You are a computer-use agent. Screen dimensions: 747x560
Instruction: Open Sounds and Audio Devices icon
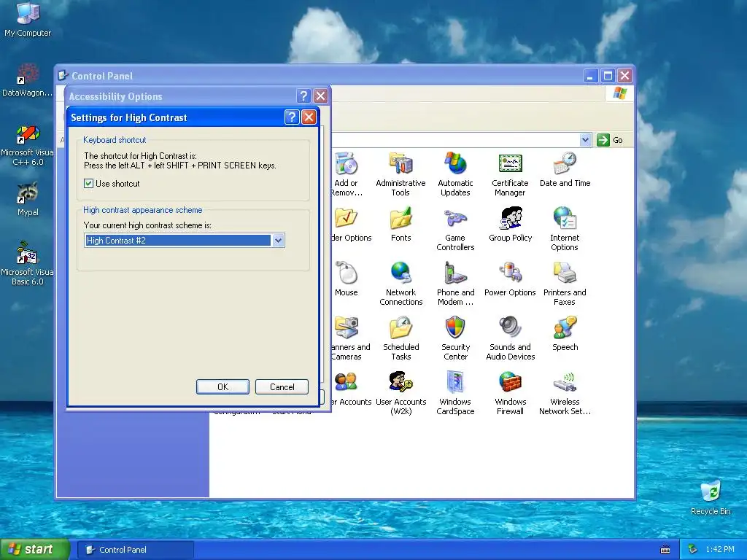point(510,338)
